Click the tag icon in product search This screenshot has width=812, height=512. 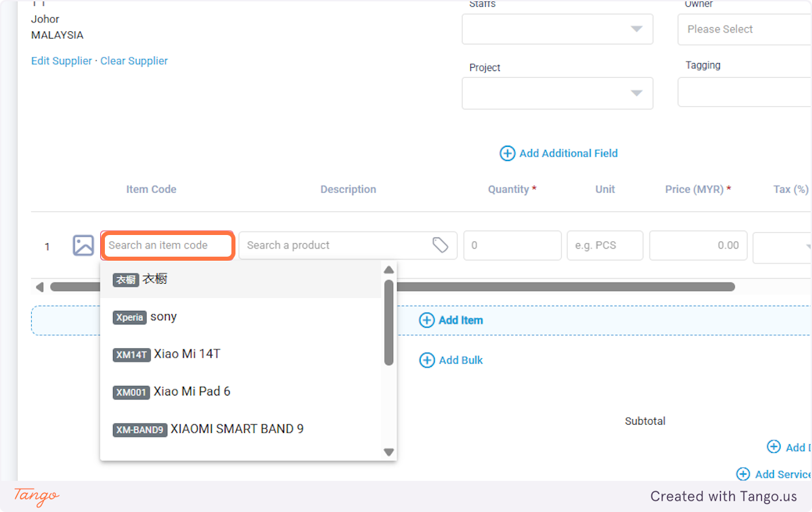441,245
